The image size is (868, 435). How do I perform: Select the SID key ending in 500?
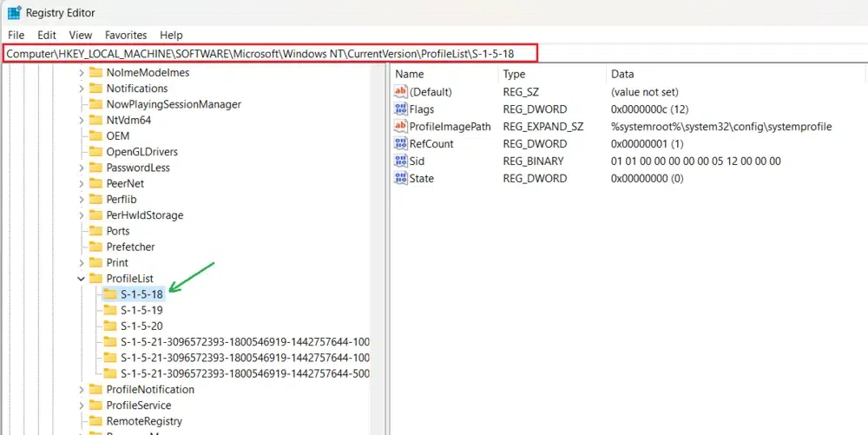pyautogui.click(x=246, y=373)
